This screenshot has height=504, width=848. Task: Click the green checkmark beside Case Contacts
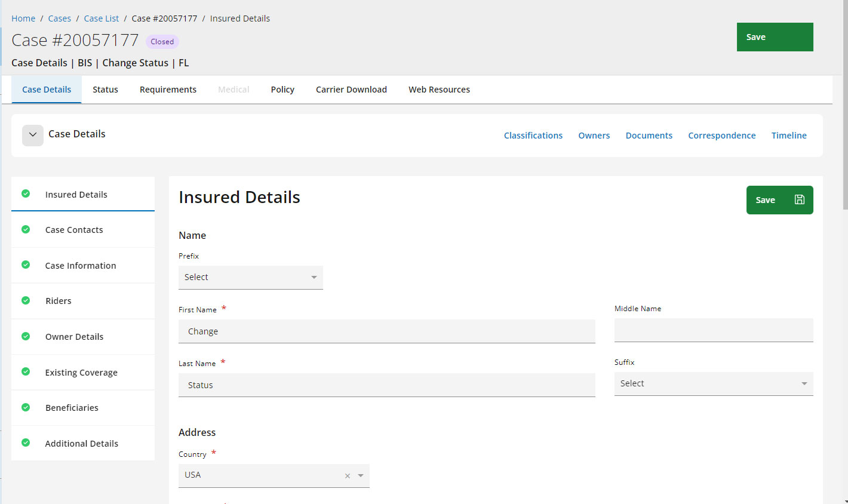point(26,229)
